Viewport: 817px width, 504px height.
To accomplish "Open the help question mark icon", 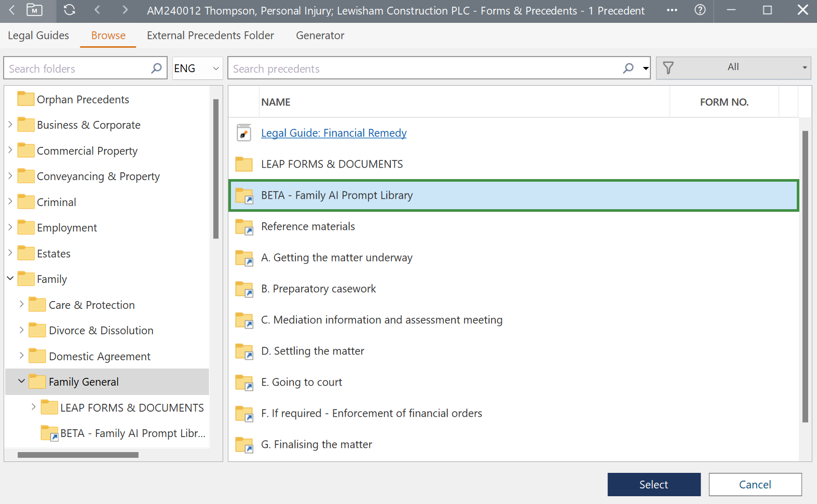I will [700, 10].
